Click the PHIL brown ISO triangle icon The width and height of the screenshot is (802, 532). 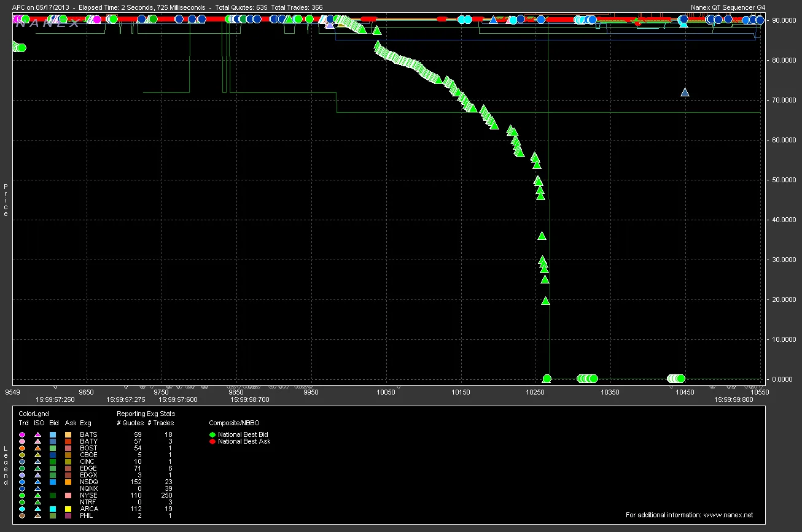(x=38, y=515)
